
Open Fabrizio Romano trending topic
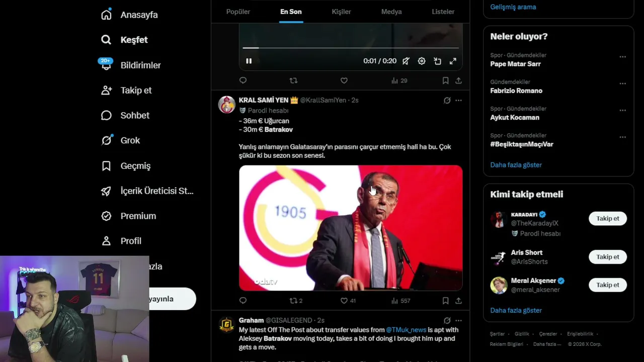(516, 90)
